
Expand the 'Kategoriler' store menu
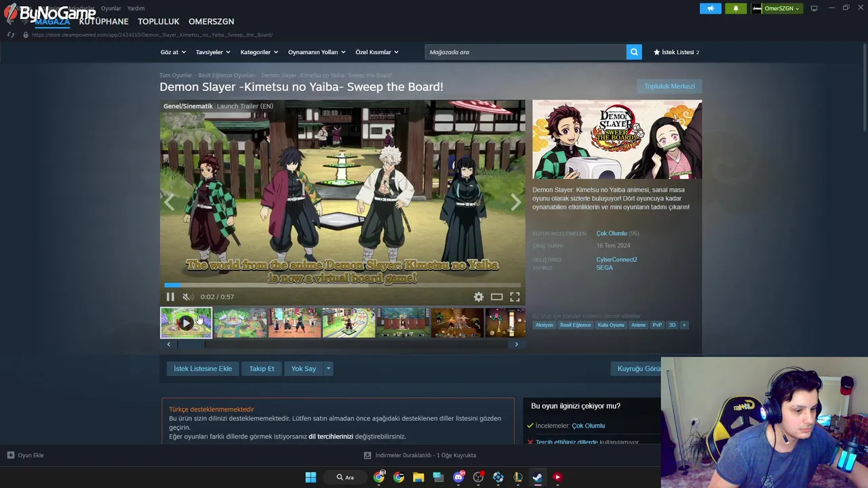(x=259, y=52)
